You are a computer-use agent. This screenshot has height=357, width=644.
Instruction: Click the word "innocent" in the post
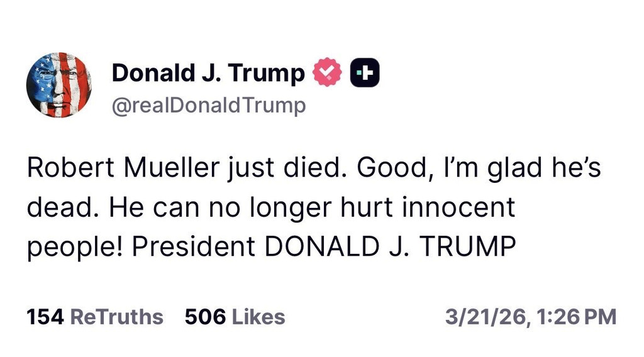[468, 209]
